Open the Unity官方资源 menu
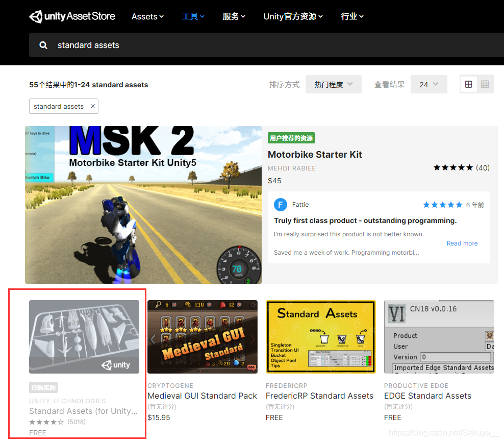Image resolution: width=504 pixels, height=442 pixels. 293,16
